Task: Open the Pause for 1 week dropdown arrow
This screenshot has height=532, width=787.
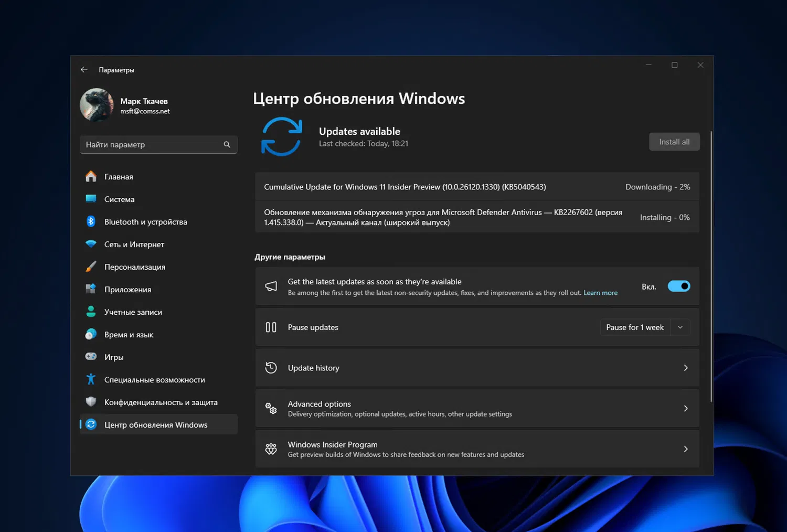Action: click(x=680, y=327)
